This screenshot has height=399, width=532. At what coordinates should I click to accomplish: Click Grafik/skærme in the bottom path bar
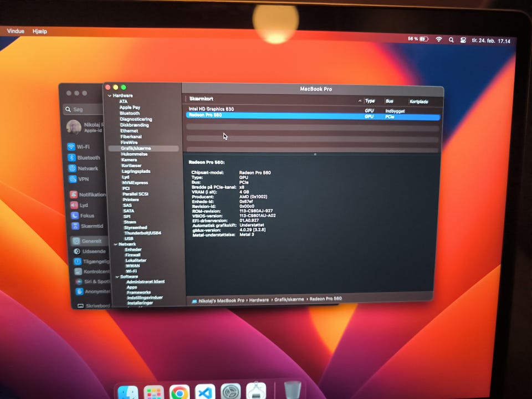(289, 299)
